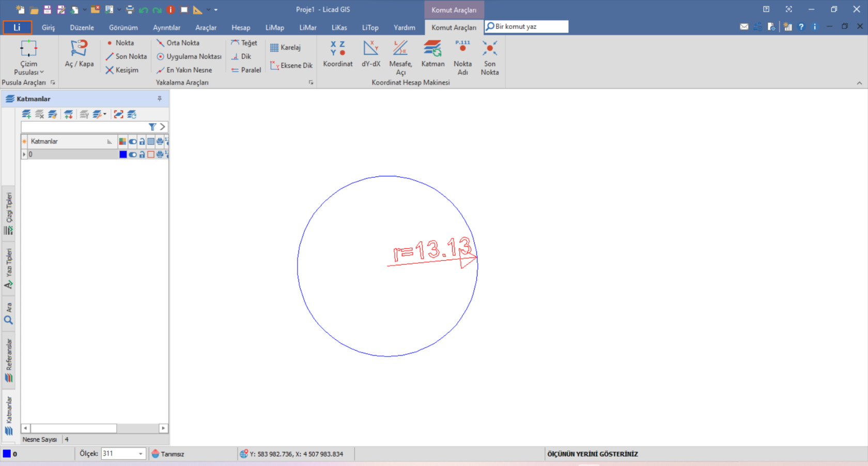868x466 pixels.
Task: Open the Çizim Pusulası drawing compass tool
Action: click(x=28, y=57)
